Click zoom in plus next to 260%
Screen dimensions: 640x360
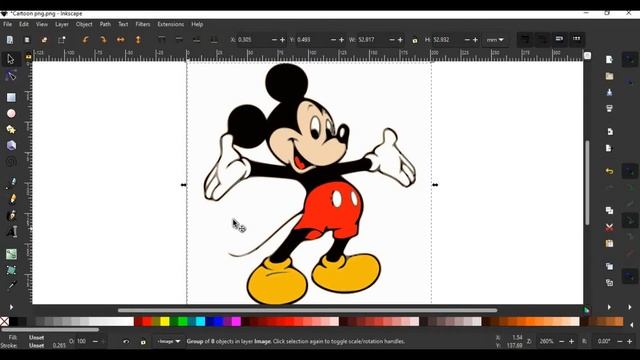point(571,341)
